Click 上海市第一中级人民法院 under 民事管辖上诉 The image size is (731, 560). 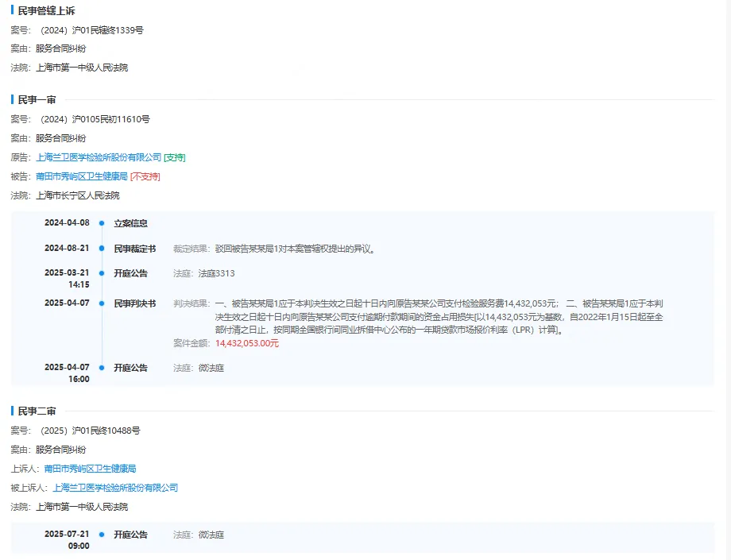82,68
